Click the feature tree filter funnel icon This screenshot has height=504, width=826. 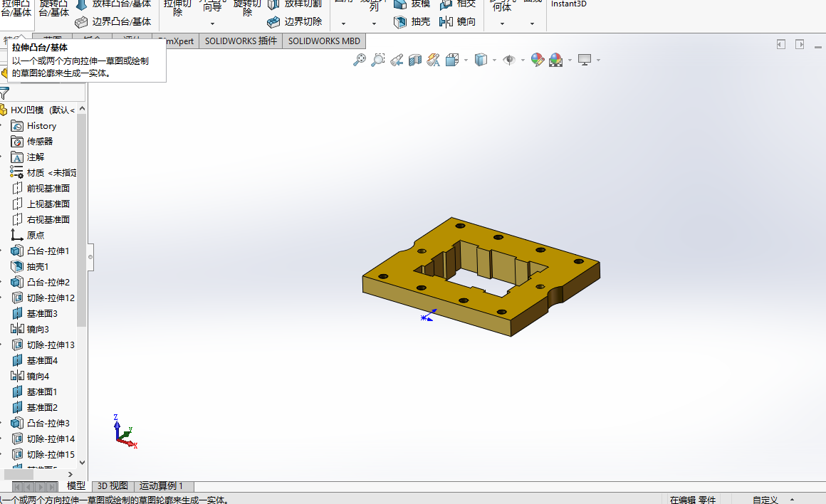point(4,93)
